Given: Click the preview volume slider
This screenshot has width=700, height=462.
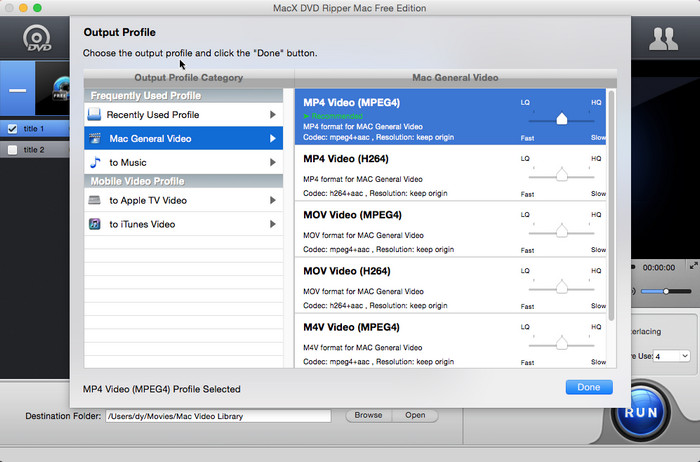Looking at the screenshot, I should [x=666, y=291].
